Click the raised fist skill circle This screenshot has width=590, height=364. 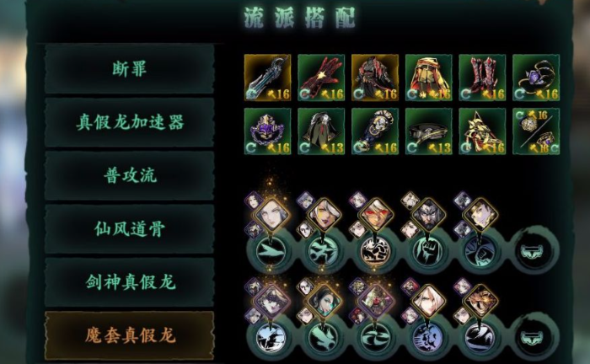[428, 251]
